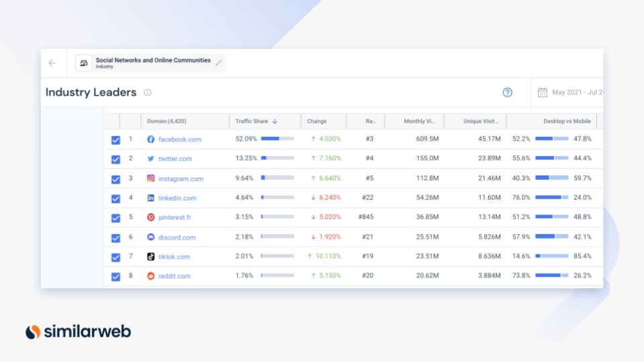Viewport: 644px width, 362px height.
Task: Sort by Rank column header
Action: pos(366,121)
